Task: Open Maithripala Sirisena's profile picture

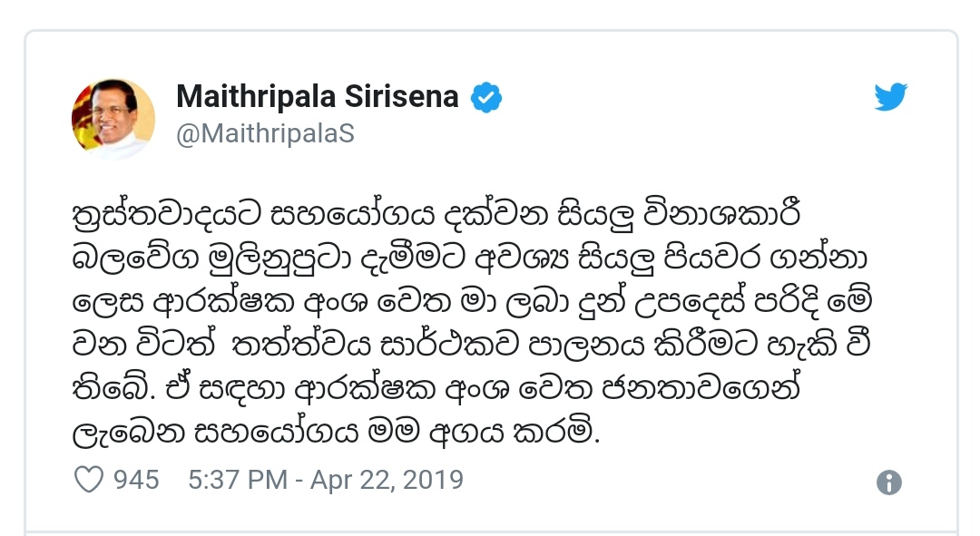Action: click(x=113, y=120)
